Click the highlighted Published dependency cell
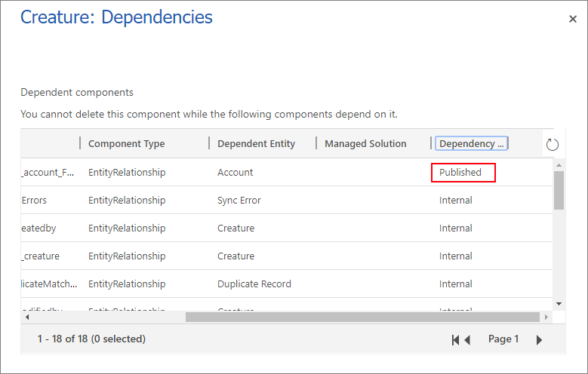This screenshot has height=374, width=588. click(x=463, y=173)
